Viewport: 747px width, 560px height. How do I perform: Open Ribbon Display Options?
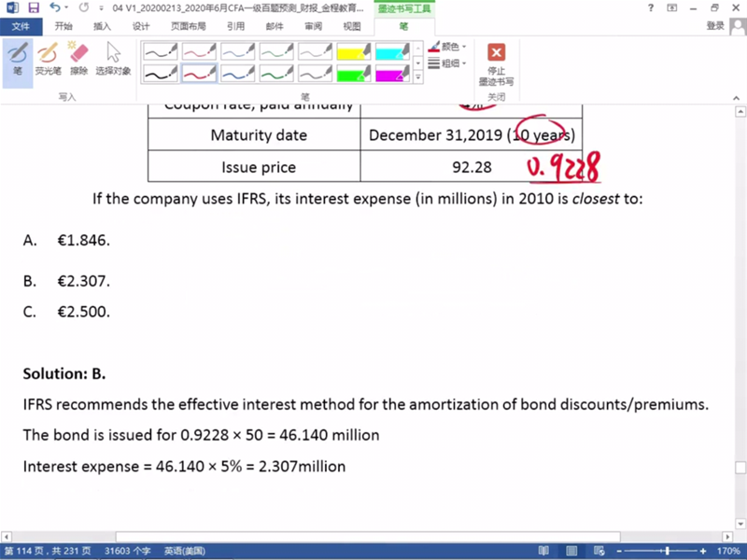[671, 7]
